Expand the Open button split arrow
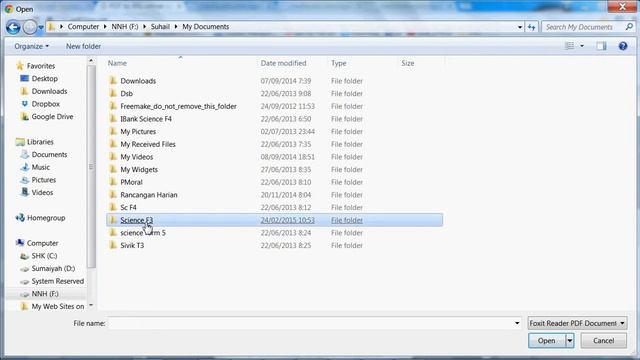640x360 pixels. tap(570, 340)
